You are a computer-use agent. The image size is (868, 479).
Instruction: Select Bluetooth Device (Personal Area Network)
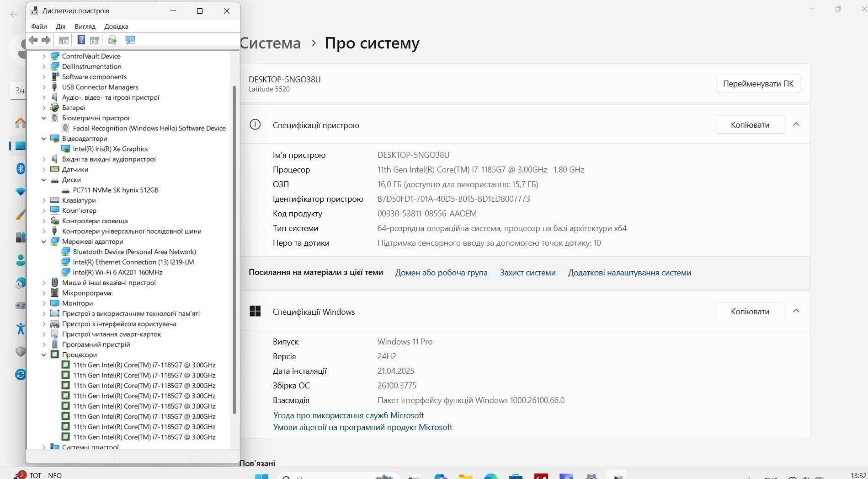(134, 252)
